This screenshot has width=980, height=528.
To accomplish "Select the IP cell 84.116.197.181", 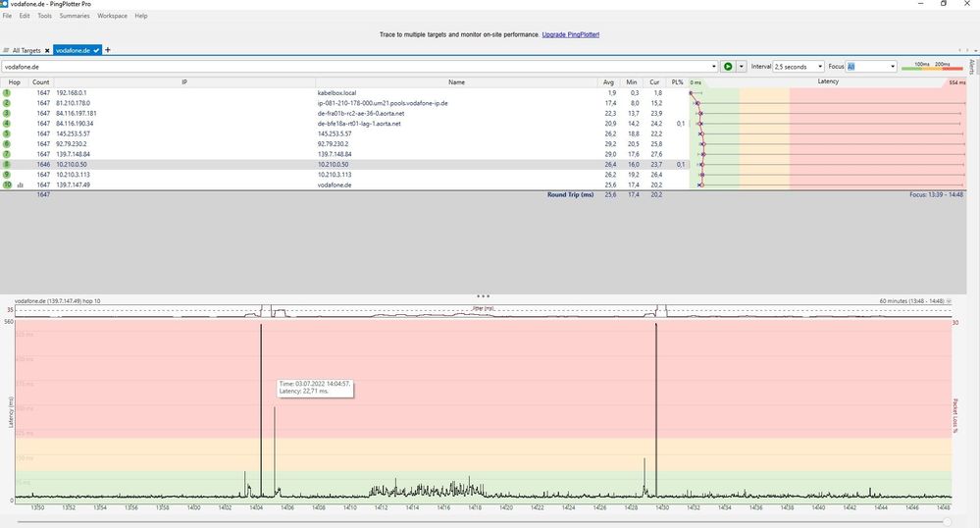I will click(77, 113).
